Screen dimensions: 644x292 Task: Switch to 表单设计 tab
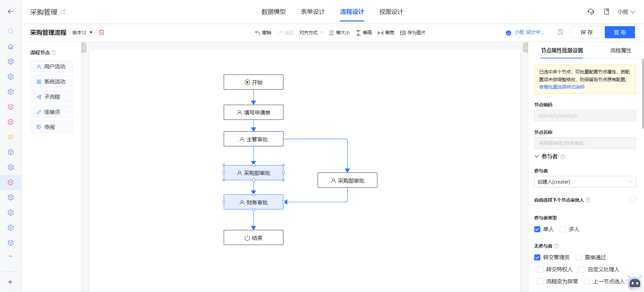tap(313, 12)
